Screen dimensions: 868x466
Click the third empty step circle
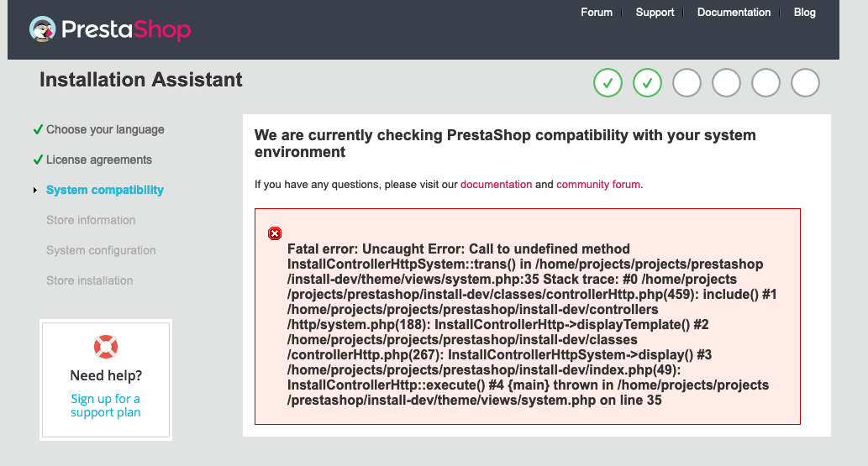[x=687, y=82]
